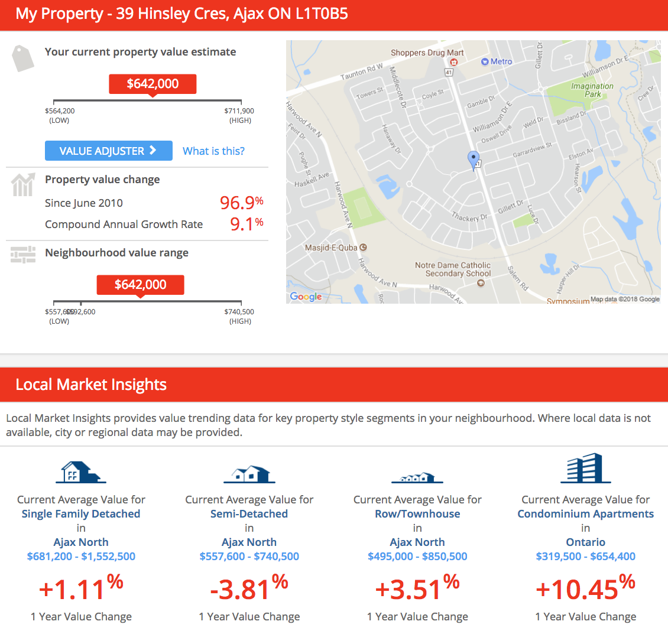Click the Masjid-E-Quba map marker

coord(363,247)
